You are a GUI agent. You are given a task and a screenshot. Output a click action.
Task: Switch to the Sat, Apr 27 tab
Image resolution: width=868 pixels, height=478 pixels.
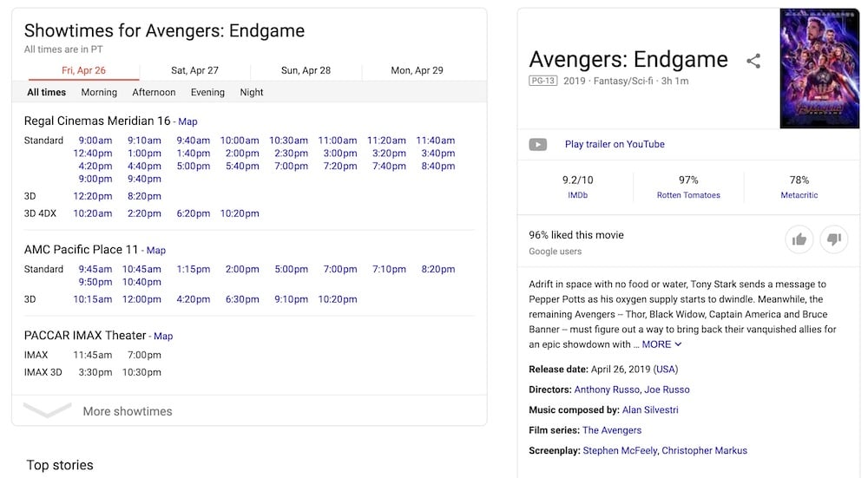(194, 70)
